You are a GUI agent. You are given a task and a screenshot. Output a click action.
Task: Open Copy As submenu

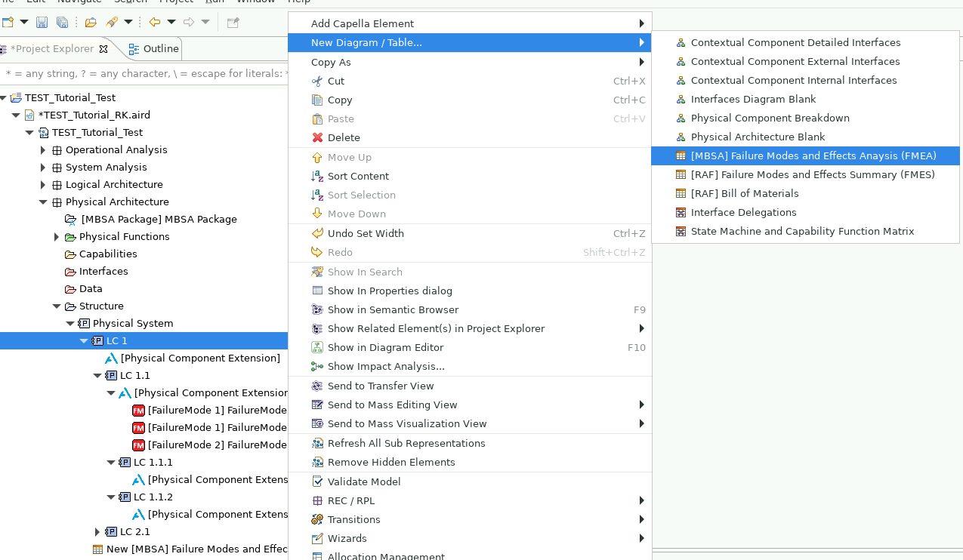click(x=470, y=63)
